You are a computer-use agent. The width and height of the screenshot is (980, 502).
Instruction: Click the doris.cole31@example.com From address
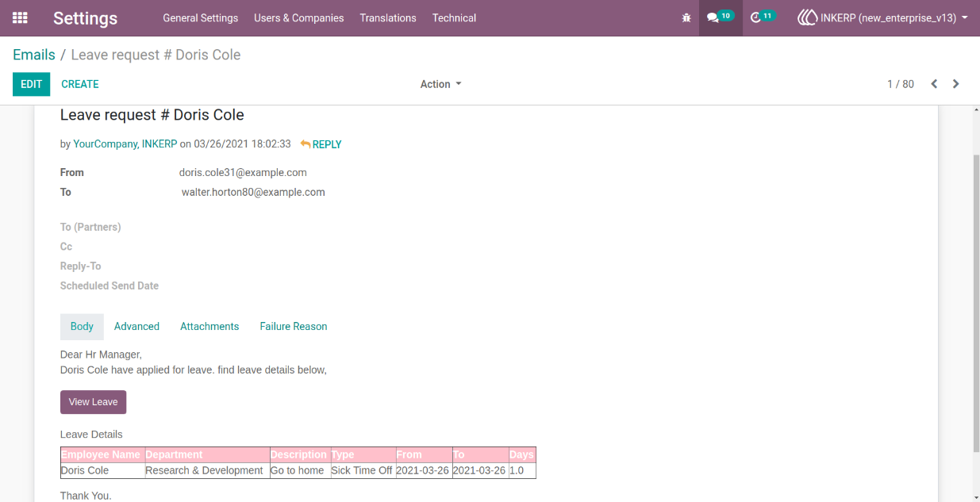pos(243,172)
